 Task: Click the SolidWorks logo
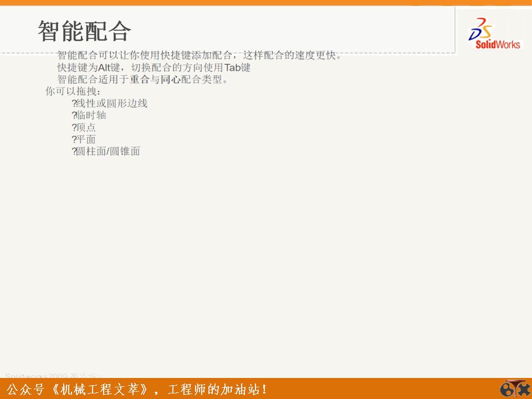click(x=488, y=32)
